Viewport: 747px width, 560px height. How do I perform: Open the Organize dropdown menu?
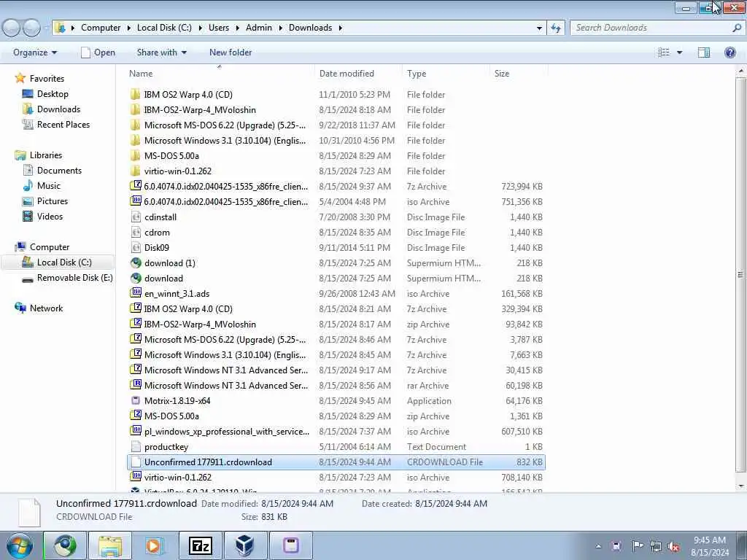35,52
